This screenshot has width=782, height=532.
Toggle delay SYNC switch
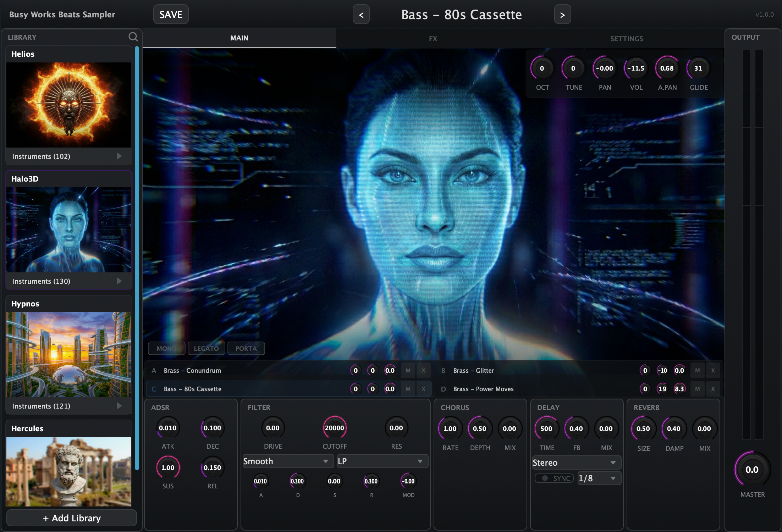tap(554, 478)
